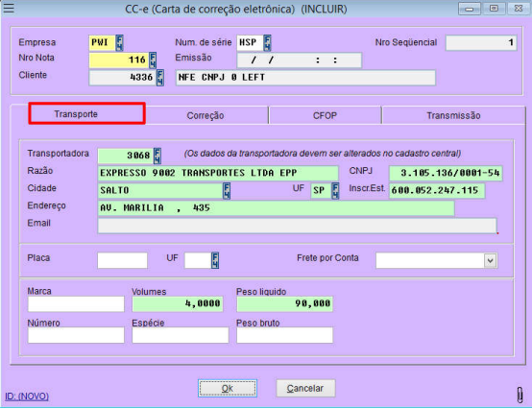Open F4 lookup for Transportadora code
The height and width of the screenshot is (409, 532).
pyautogui.click(x=157, y=156)
